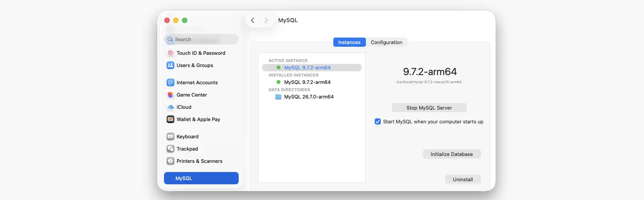
Task: Click in the Search input field
Action: tap(201, 39)
